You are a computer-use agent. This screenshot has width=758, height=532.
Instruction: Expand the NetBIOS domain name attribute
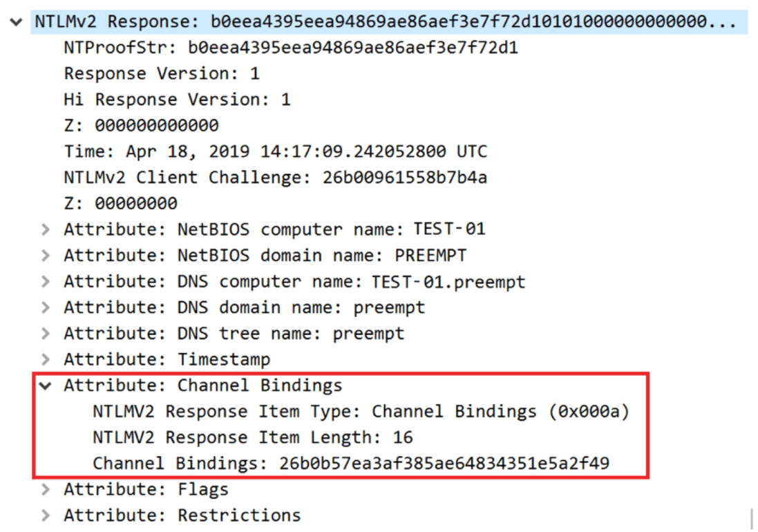click(x=46, y=256)
